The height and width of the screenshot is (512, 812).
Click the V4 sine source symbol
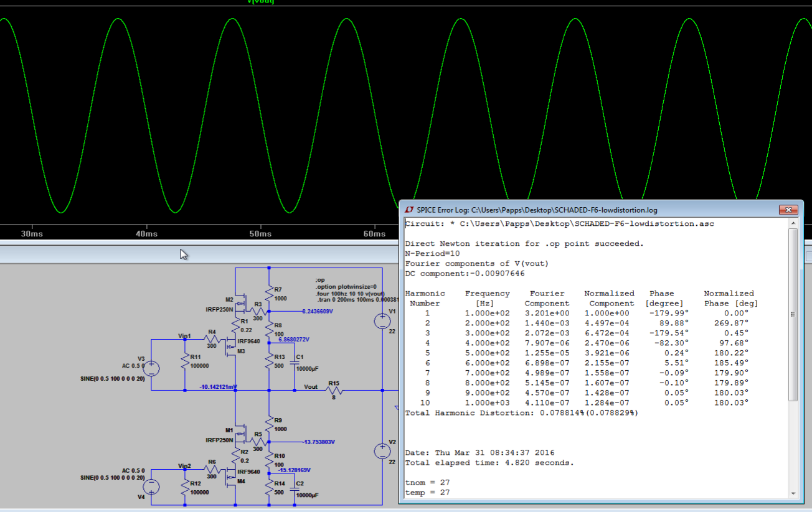pyautogui.click(x=151, y=486)
